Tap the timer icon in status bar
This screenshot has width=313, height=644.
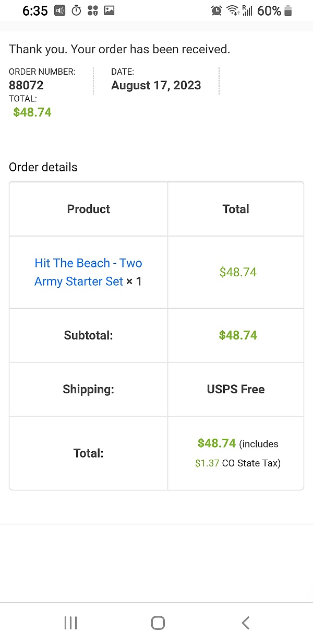pyautogui.click(x=77, y=10)
